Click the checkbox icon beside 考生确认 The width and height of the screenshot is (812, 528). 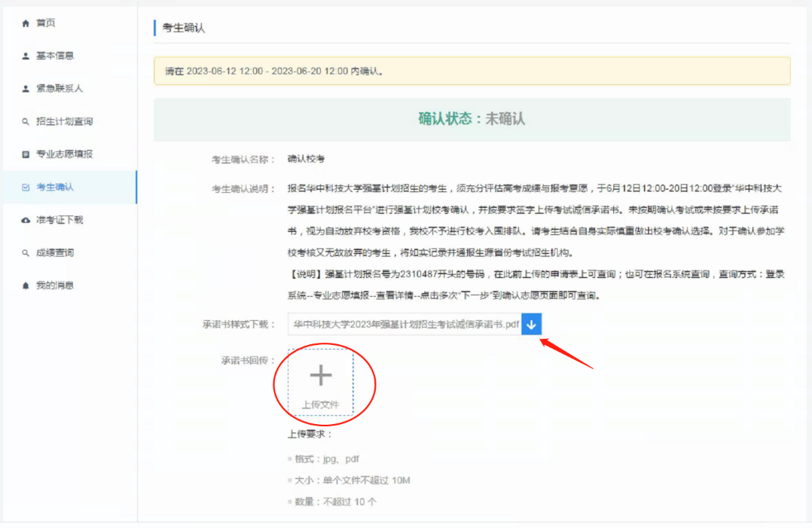26,188
